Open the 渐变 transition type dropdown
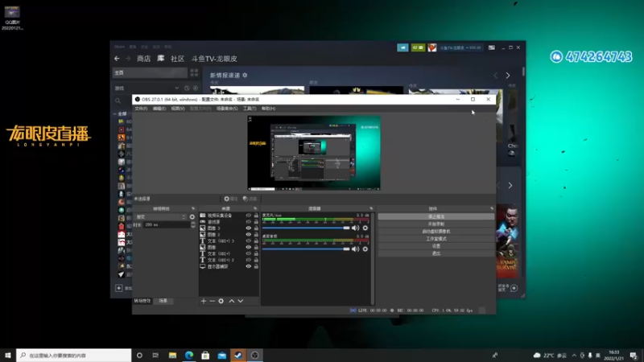 point(161,216)
